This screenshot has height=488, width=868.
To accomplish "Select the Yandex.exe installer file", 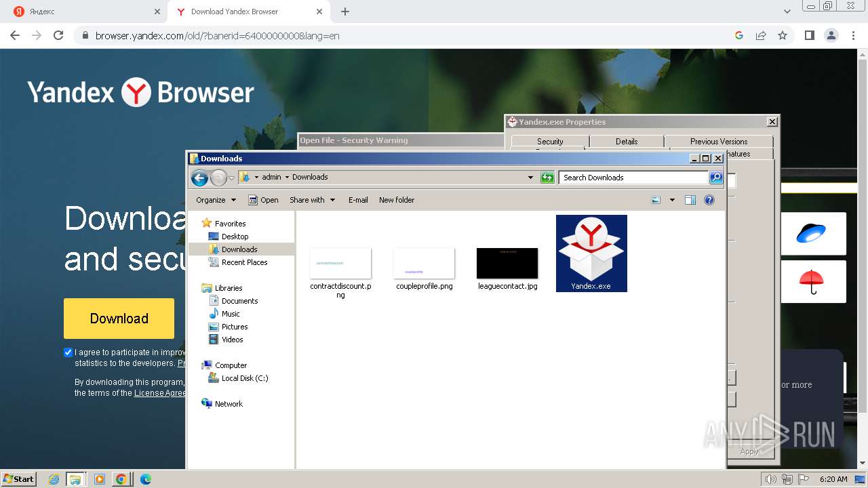I will click(x=591, y=253).
